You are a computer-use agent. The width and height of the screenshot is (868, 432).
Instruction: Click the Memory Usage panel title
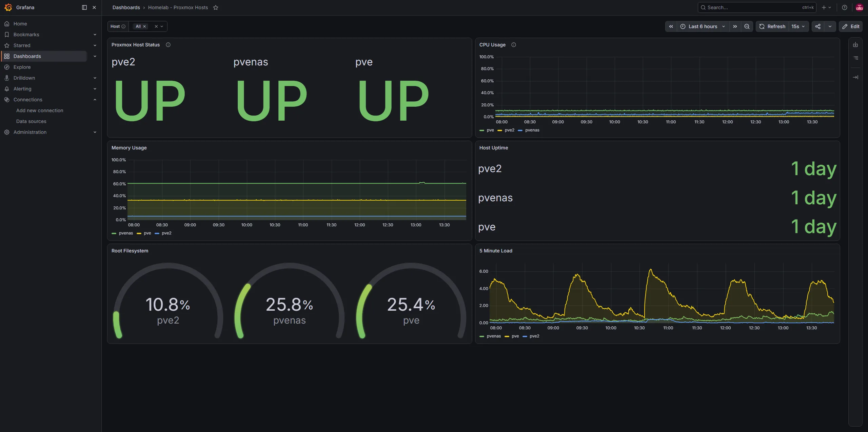point(129,148)
